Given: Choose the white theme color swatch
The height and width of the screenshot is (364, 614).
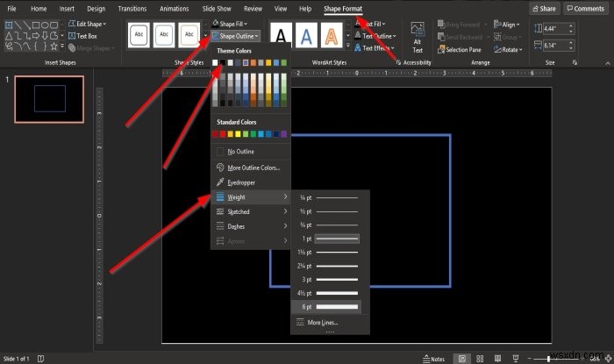Looking at the screenshot, I should 215,62.
